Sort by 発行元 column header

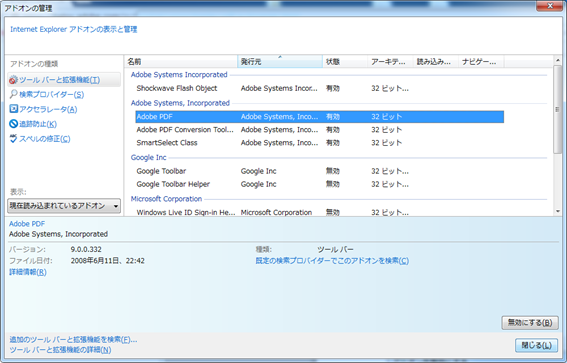click(x=280, y=62)
